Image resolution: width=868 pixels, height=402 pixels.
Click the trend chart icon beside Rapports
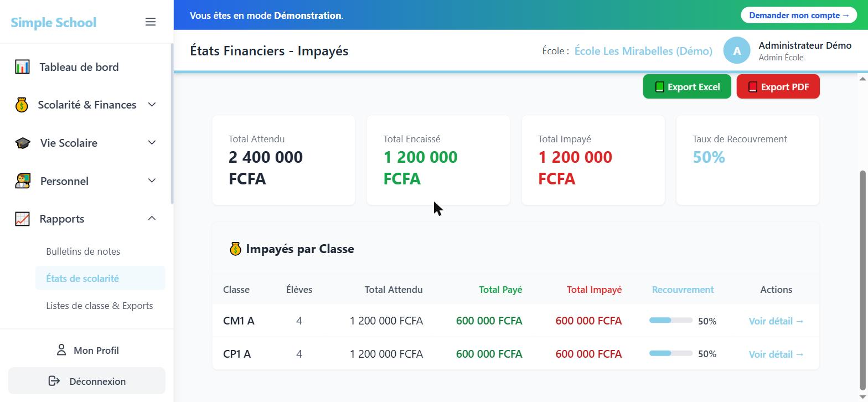(22, 219)
